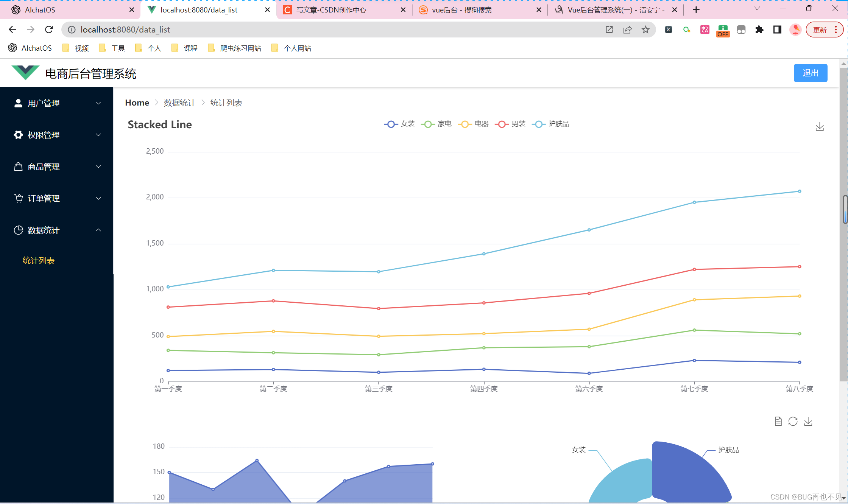Click the side panel toolbar icon
Image resolution: width=848 pixels, height=504 pixels.
click(777, 30)
